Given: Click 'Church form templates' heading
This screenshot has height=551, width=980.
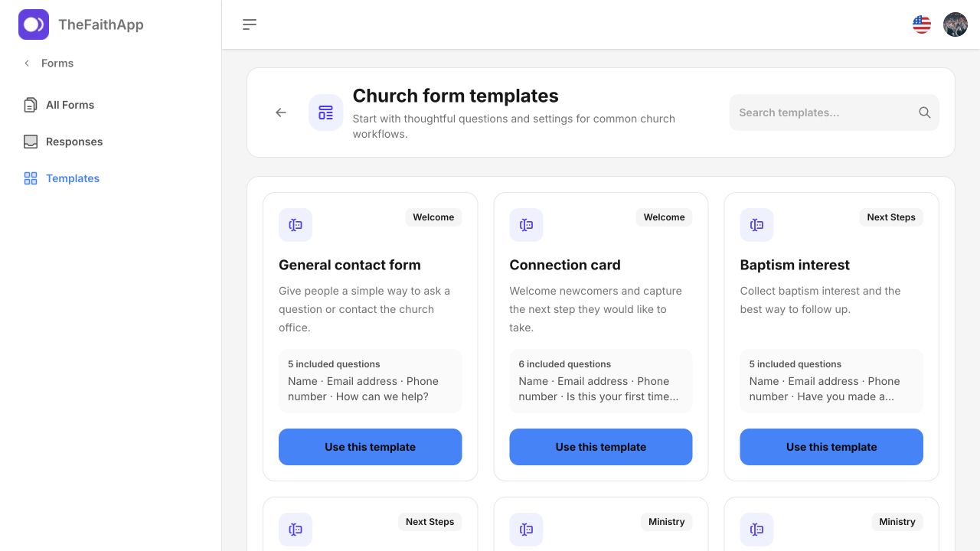Looking at the screenshot, I should point(456,96).
